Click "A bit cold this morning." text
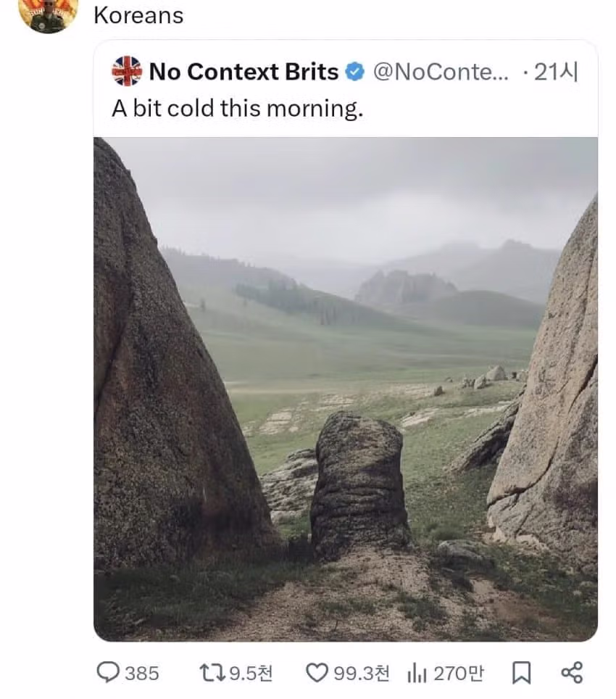 click(x=237, y=109)
